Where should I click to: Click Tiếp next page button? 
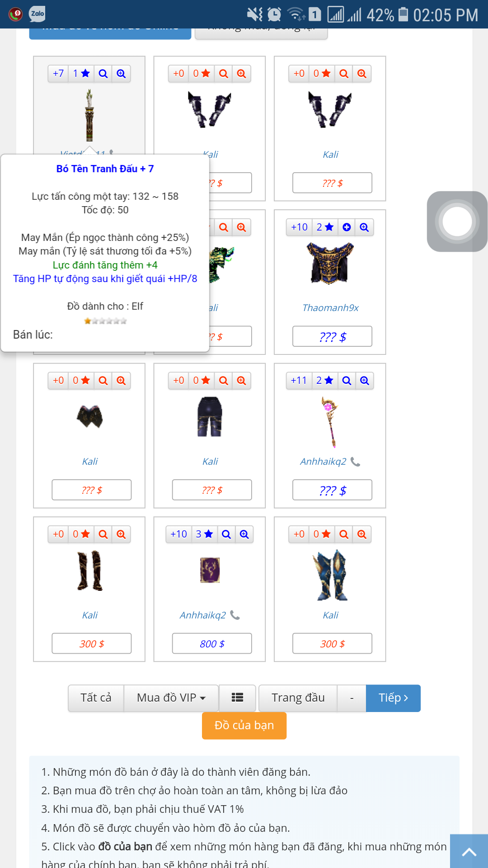coord(393,698)
